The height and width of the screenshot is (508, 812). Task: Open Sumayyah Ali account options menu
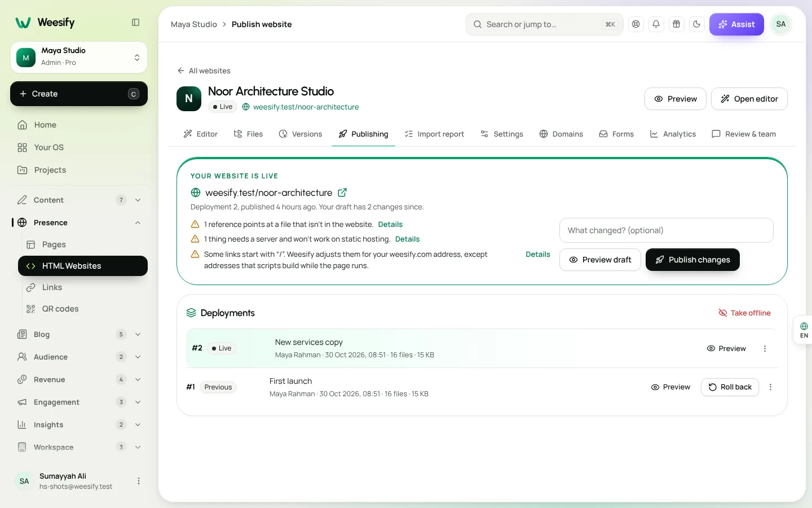tap(138, 481)
